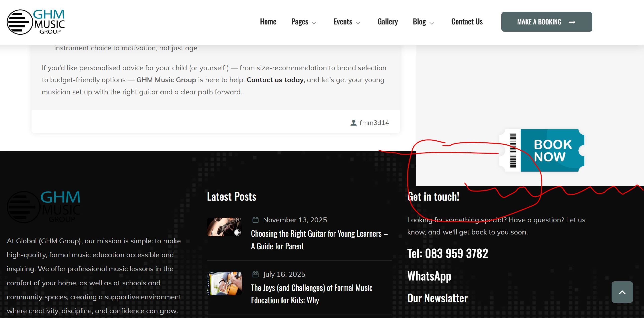Go to the Home menu item

click(x=268, y=22)
